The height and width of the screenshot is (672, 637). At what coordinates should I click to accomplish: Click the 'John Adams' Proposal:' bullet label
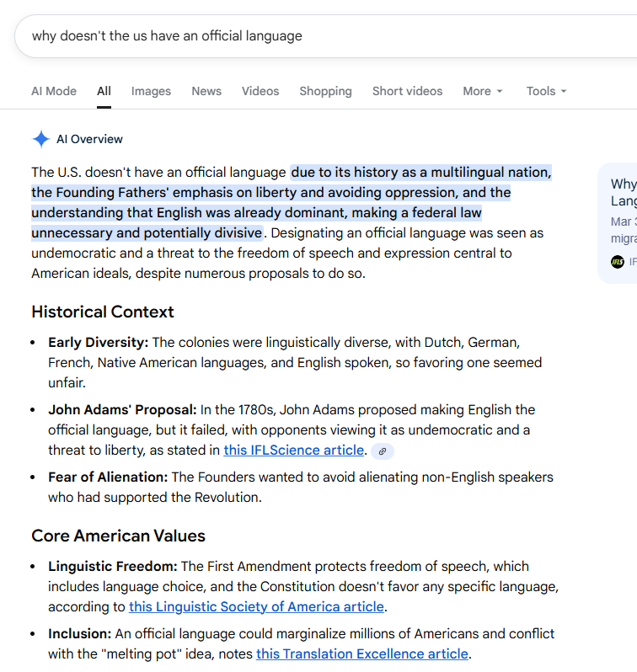coord(122,410)
